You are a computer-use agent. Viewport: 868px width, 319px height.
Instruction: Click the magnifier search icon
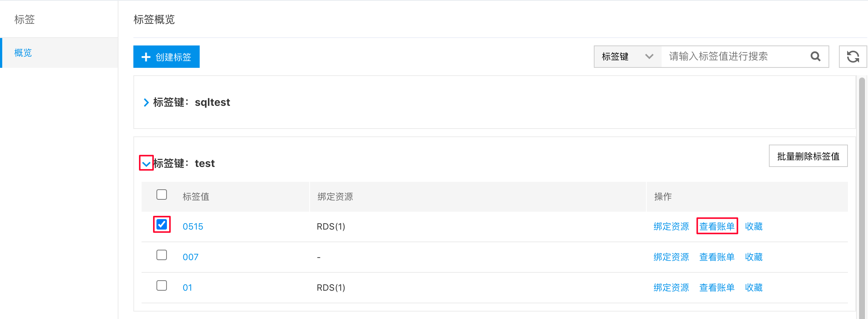click(815, 57)
